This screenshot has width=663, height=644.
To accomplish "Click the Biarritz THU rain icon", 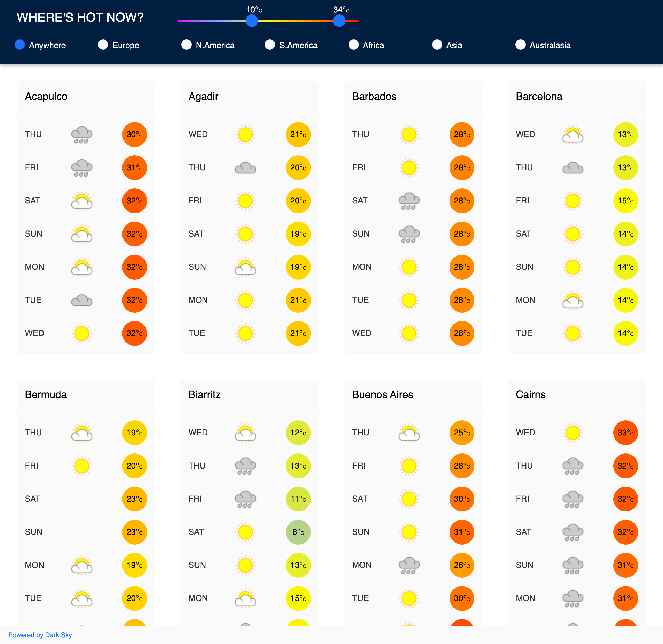I will point(245,466).
